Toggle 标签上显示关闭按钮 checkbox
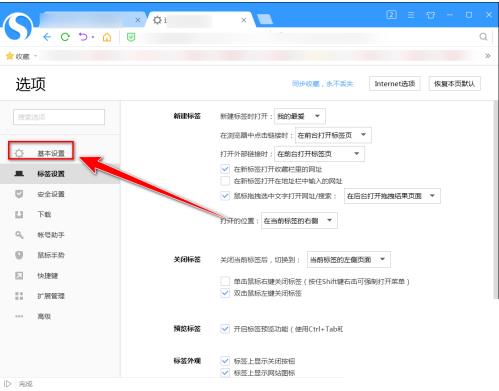This screenshot has width=499, height=391. point(225,361)
